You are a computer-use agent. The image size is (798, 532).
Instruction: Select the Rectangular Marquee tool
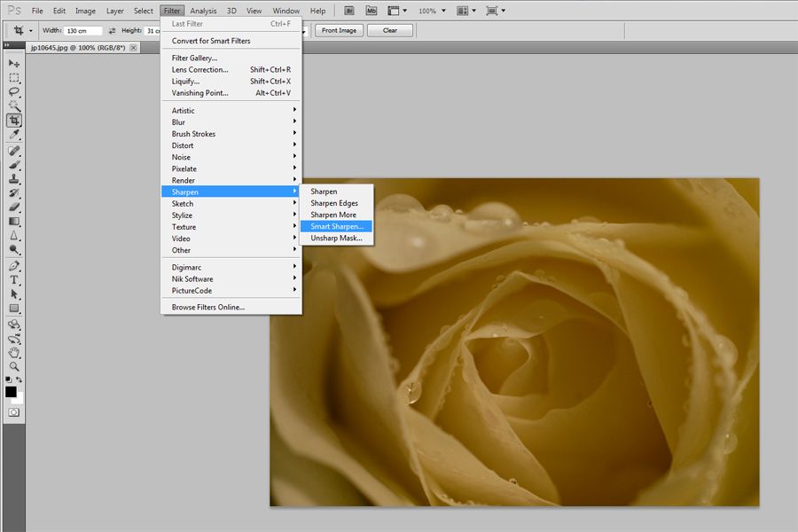coord(13,78)
